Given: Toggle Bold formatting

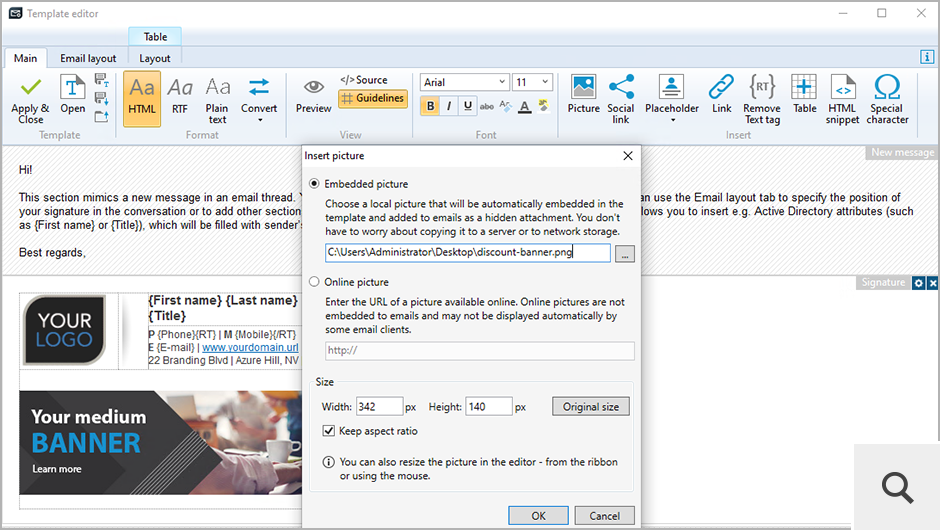Looking at the screenshot, I should [430, 106].
